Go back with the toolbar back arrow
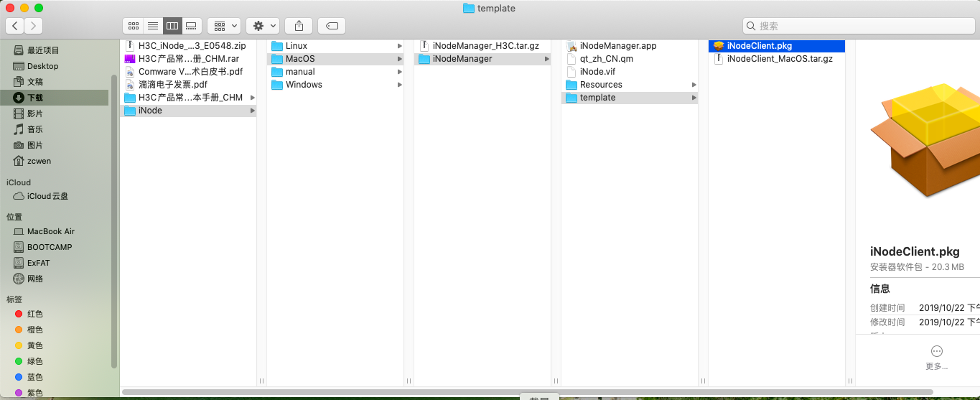The height and width of the screenshot is (400, 980). pos(15,26)
